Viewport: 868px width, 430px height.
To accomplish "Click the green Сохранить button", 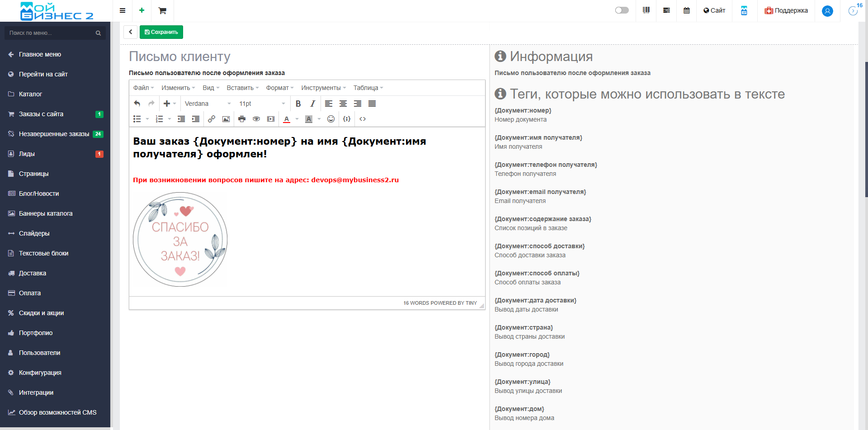I will click(161, 32).
